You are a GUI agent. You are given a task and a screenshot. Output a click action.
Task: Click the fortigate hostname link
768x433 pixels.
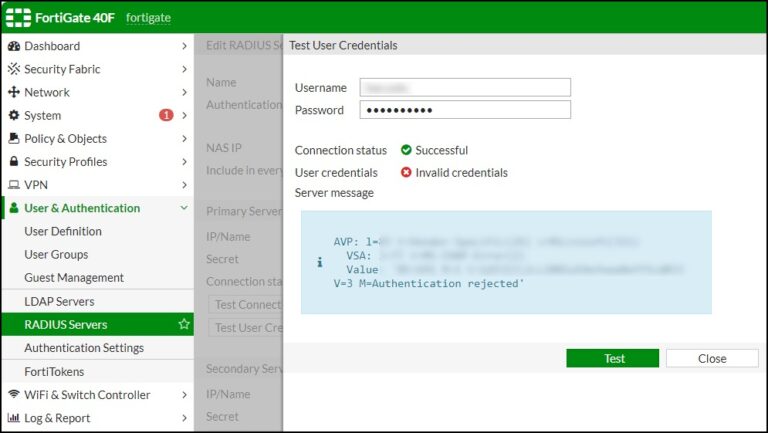click(x=148, y=18)
